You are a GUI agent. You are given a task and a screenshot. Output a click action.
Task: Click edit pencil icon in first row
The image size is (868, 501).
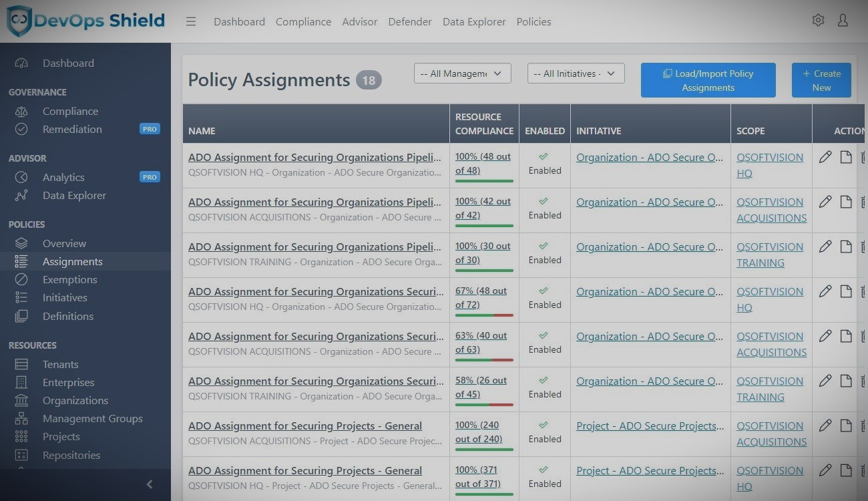(x=825, y=157)
